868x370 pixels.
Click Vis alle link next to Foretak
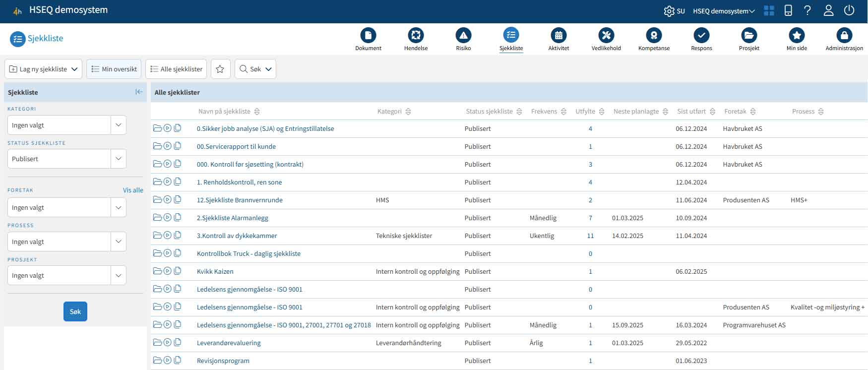click(x=133, y=190)
